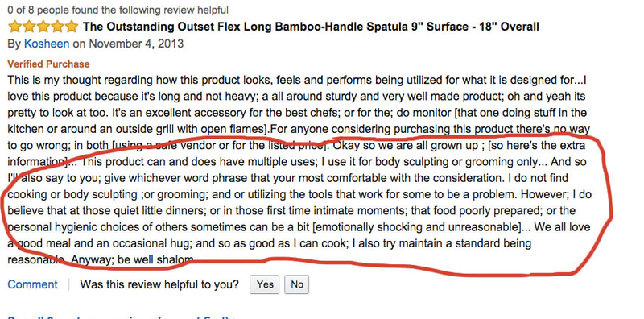
Task: Open the Outstanding Outset Flex Spatula review title
Action: (x=311, y=27)
